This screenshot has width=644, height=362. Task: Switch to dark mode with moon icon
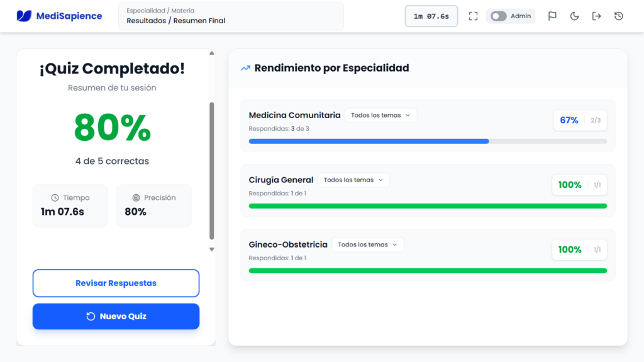click(x=574, y=16)
